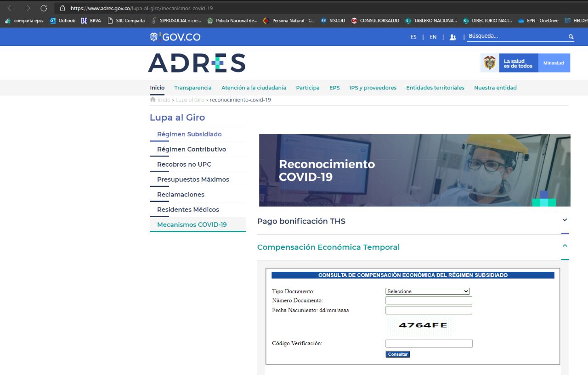The image size is (588, 375).
Task: Click the browser forward arrow
Action: tap(27, 8)
